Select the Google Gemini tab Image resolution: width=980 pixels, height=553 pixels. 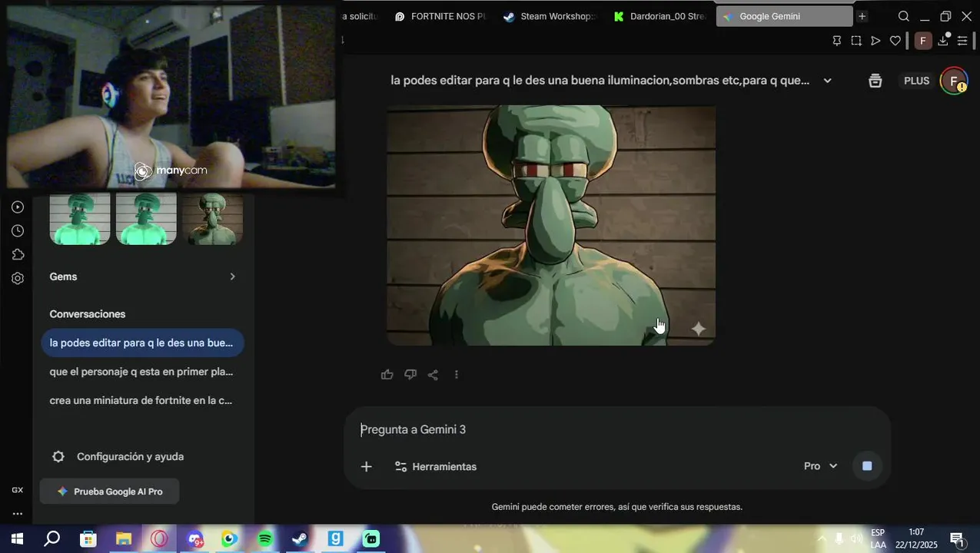784,16
